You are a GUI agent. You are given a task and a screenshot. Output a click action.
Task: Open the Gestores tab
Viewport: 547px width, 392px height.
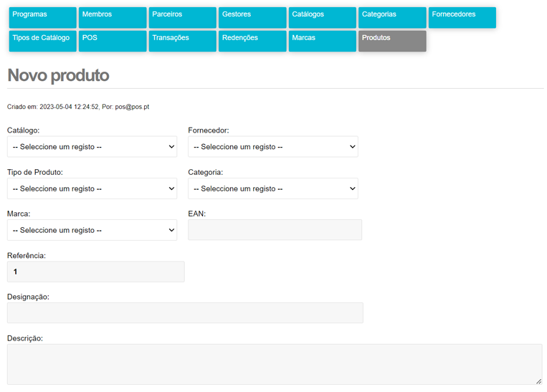click(x=252, y=17)
